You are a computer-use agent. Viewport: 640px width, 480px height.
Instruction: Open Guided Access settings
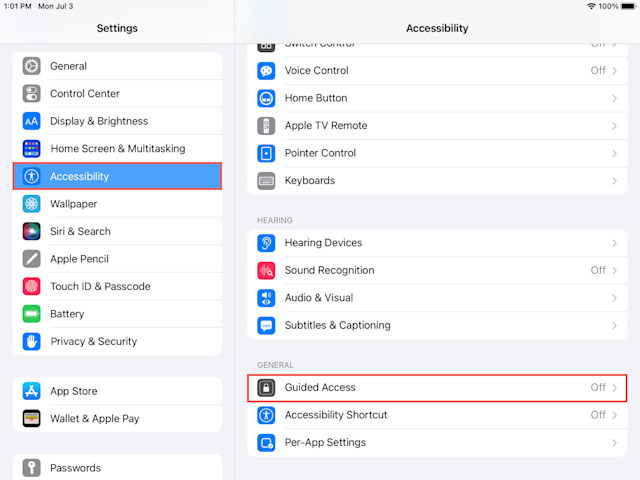[x=437, y=388]
